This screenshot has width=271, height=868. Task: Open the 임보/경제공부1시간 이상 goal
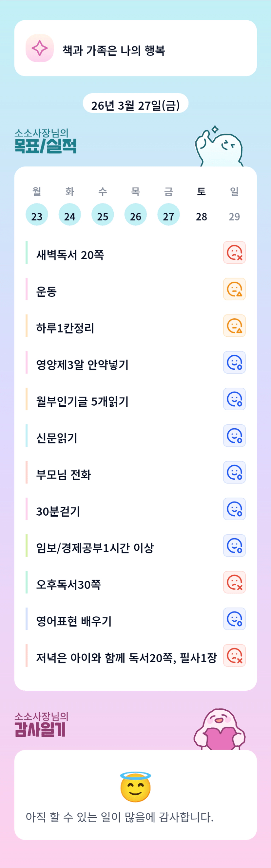tap(95, 548)
